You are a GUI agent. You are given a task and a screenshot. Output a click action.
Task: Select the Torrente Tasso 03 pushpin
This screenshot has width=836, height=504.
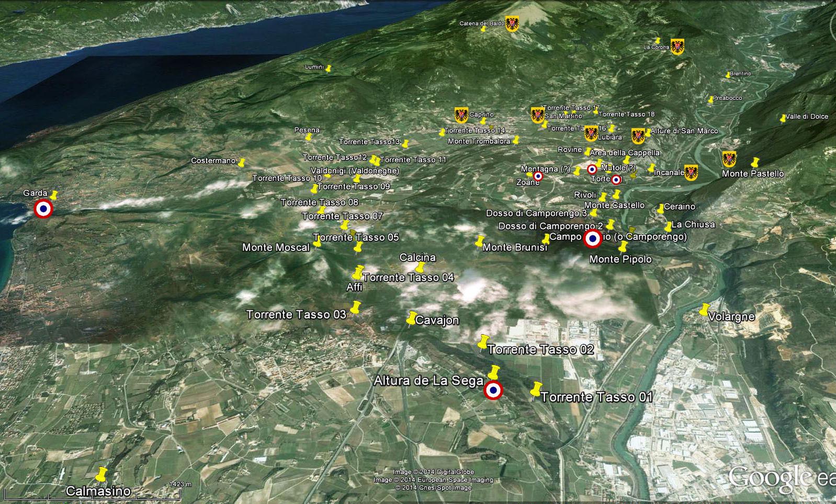(356, 307)
